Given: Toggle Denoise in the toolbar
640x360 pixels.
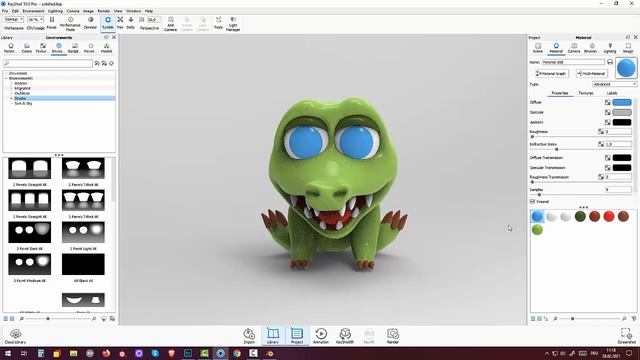Looking at the screenshot, I should 90,22.
